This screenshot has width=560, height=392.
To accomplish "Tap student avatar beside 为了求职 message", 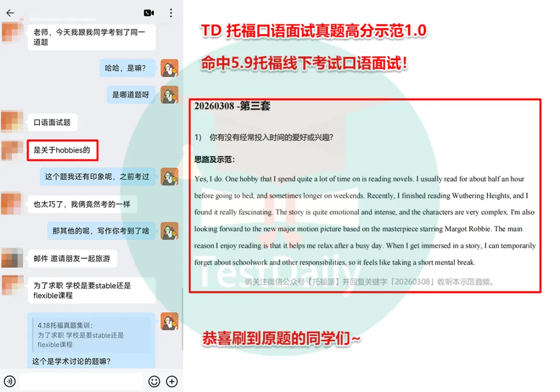I will pos(13,285).
